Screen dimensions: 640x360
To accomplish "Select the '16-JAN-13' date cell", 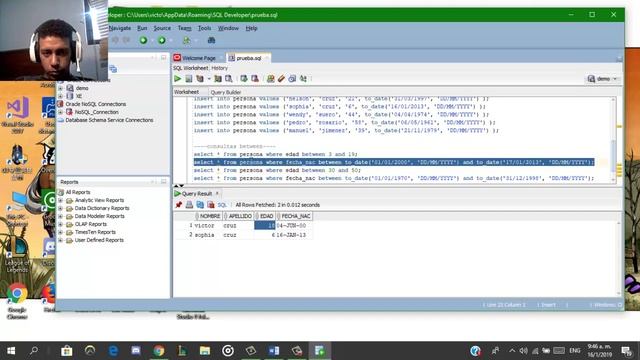I will (x=294, y=235).
